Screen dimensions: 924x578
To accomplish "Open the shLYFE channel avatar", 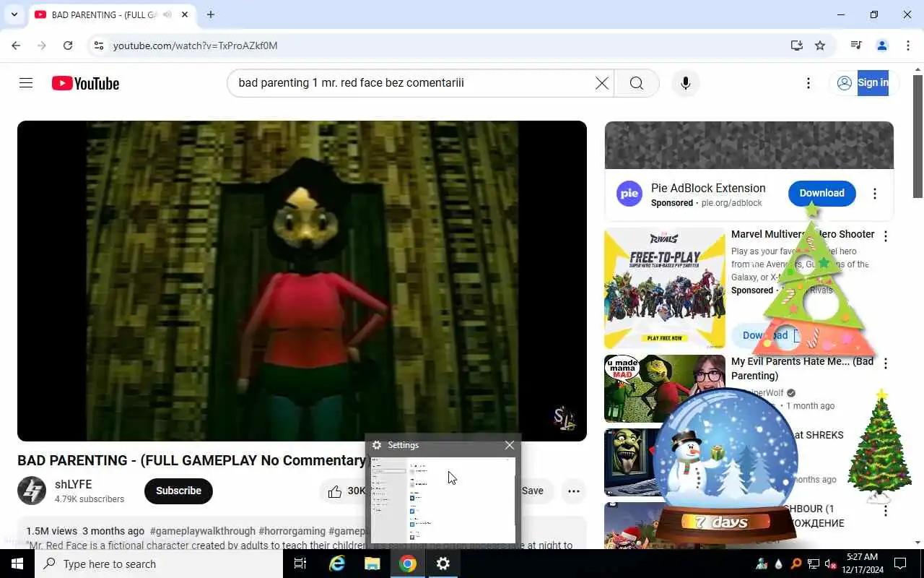I will pyautogui.click(x=32, y=491).
